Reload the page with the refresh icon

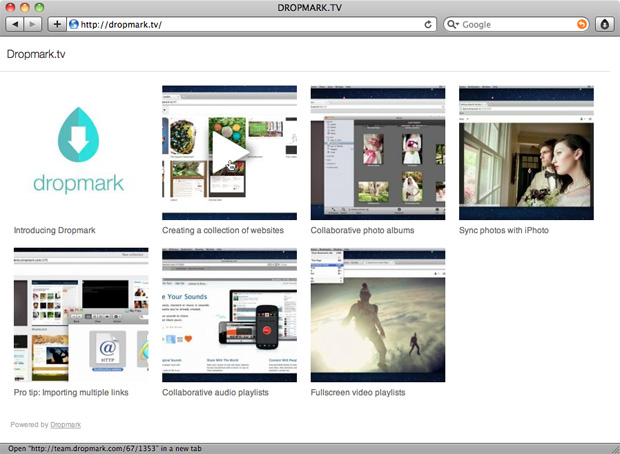(428, 25)
